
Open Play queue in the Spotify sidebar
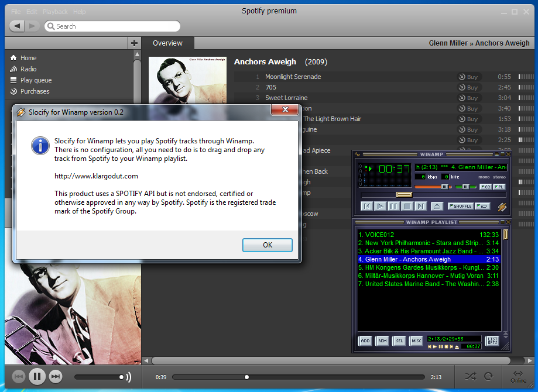[31, 80]
